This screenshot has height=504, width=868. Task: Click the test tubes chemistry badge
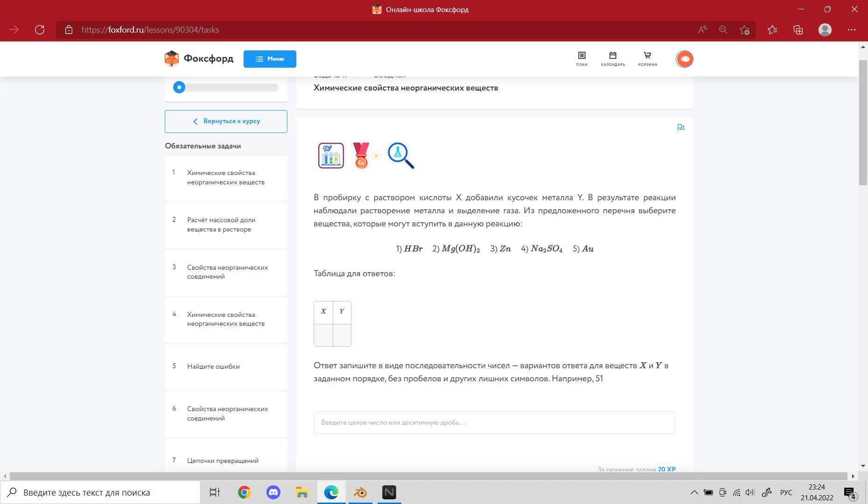click(331, 155)
